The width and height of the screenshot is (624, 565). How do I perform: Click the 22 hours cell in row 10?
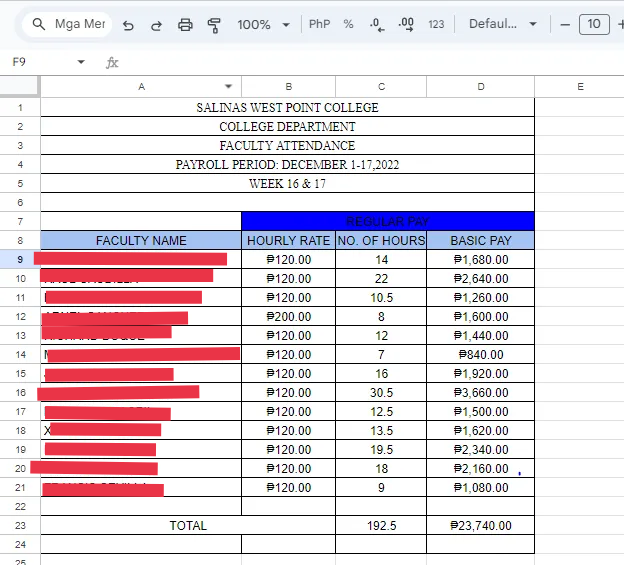tap(381, 279)
